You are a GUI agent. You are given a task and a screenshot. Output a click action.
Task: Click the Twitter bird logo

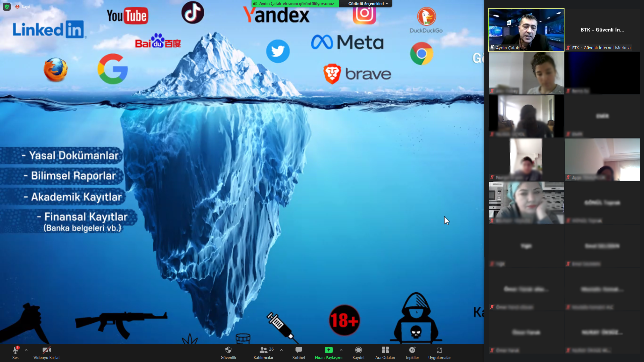278,51
